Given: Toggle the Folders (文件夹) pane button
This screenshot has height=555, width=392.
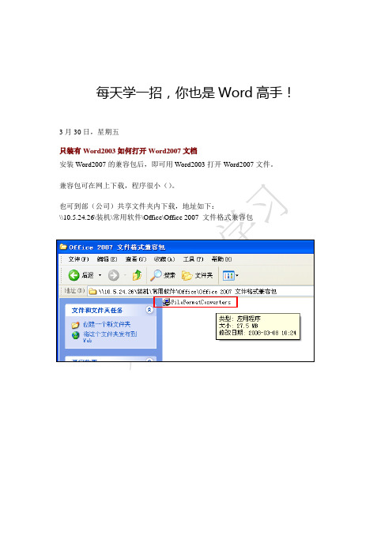Looking at the screenshot, I should (197, 275).
